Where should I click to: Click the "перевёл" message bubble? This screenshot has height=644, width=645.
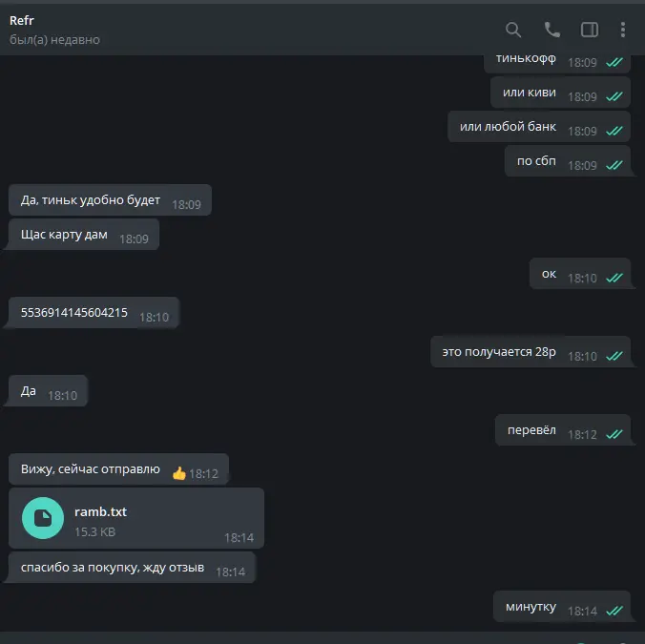562,430
